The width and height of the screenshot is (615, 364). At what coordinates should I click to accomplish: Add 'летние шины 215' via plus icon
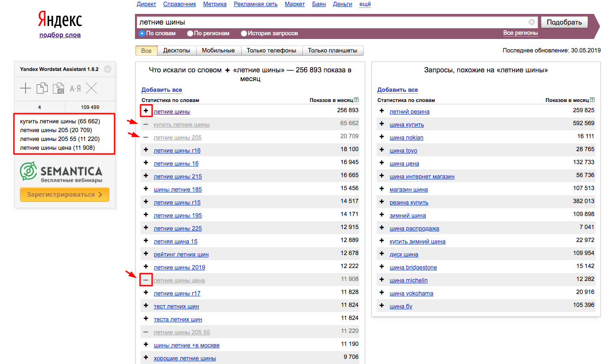[x=146, y=176]
